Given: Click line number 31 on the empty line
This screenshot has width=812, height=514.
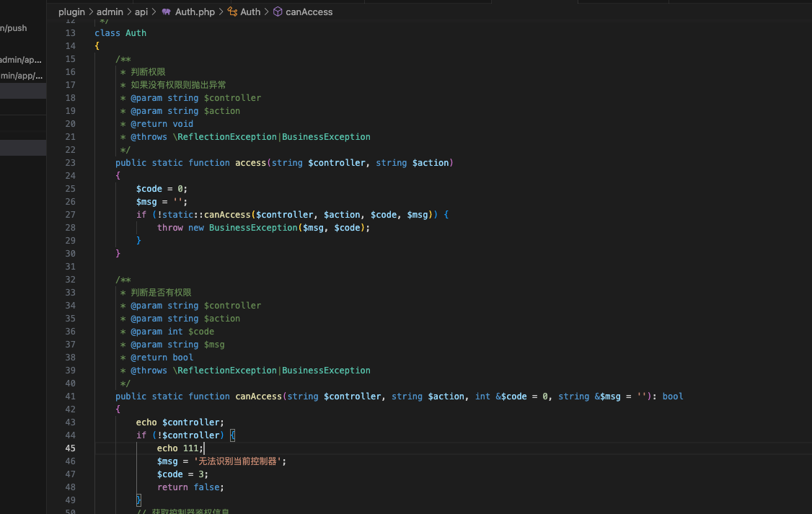Looking at the screenshot, I should click(x=71, y=267).
